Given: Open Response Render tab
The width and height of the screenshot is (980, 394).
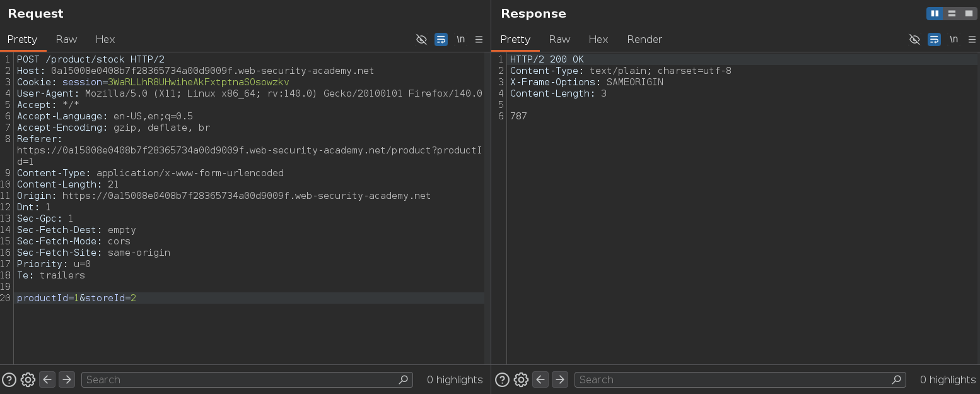Looking at the screenshot, I should [645, 39].
